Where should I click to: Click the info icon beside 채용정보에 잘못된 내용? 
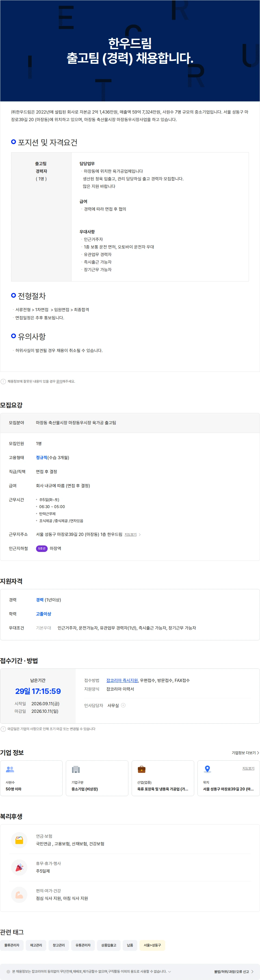[3, 381]
